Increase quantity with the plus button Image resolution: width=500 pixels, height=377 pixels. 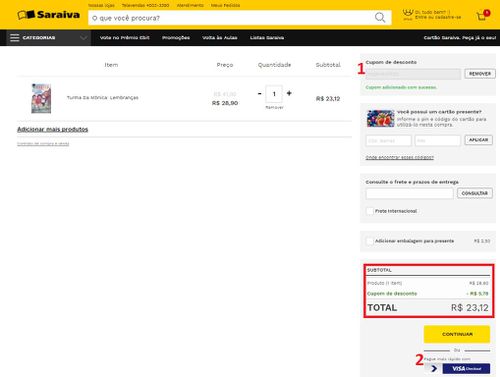[289, 93]
